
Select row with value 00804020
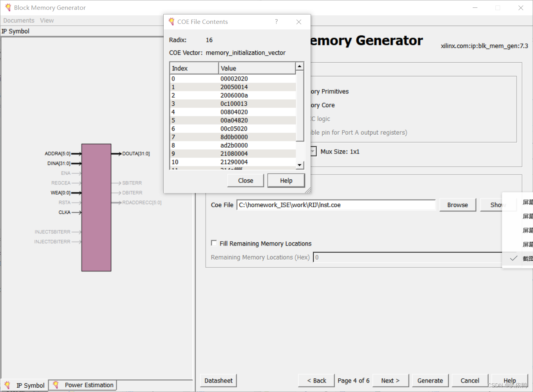tap(233, 112)
